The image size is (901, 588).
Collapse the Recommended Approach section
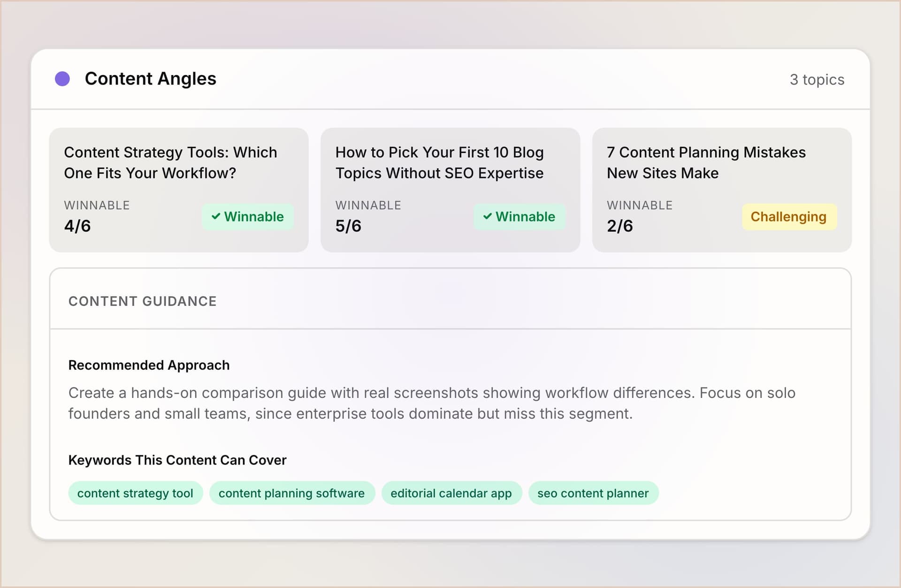coord(149,365)
